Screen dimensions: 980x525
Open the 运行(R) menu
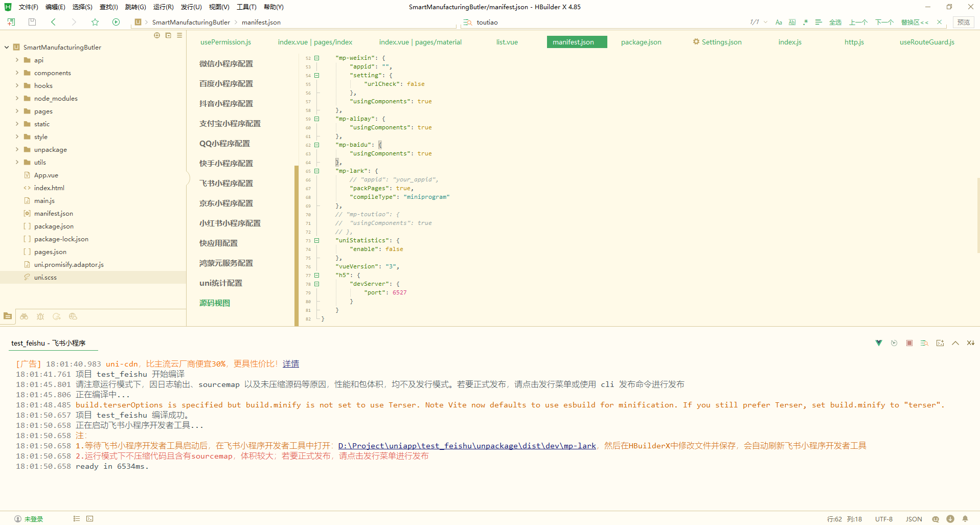pyautogui.click(x=163, y=7)
